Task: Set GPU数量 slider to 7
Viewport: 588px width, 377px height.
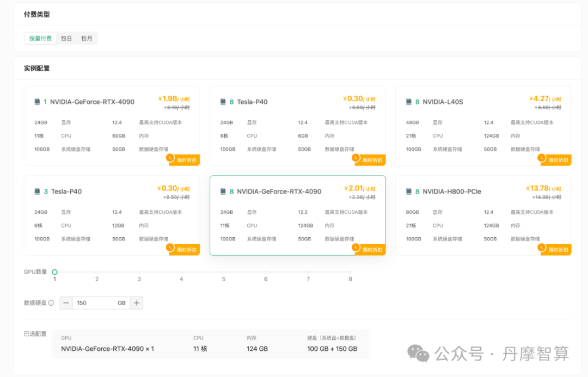Action: (x=308, y=272)
